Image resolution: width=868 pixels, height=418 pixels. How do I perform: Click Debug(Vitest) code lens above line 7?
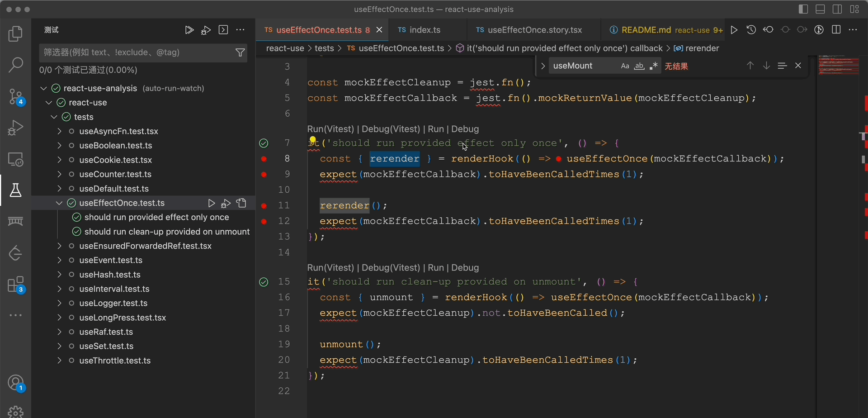(x=391, y=129)
